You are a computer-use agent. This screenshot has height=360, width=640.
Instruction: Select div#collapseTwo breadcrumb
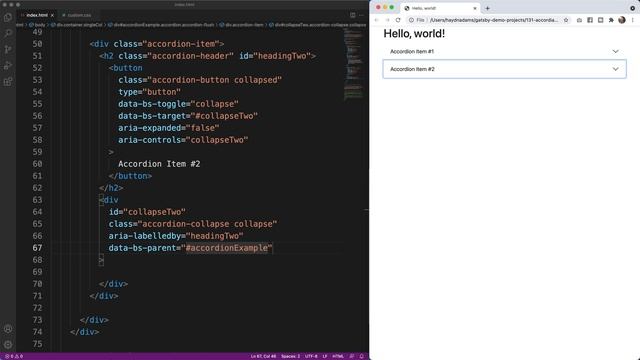pos(318,25)
